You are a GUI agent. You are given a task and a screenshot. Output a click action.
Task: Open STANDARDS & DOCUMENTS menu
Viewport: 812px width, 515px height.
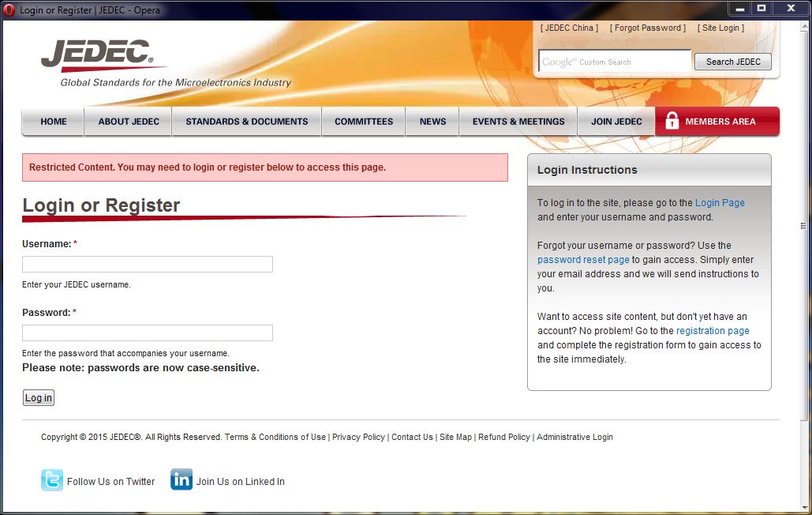(246, 122)
